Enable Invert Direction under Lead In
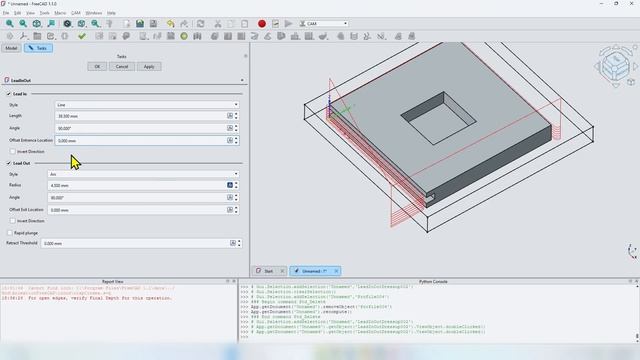 point(13,151)
